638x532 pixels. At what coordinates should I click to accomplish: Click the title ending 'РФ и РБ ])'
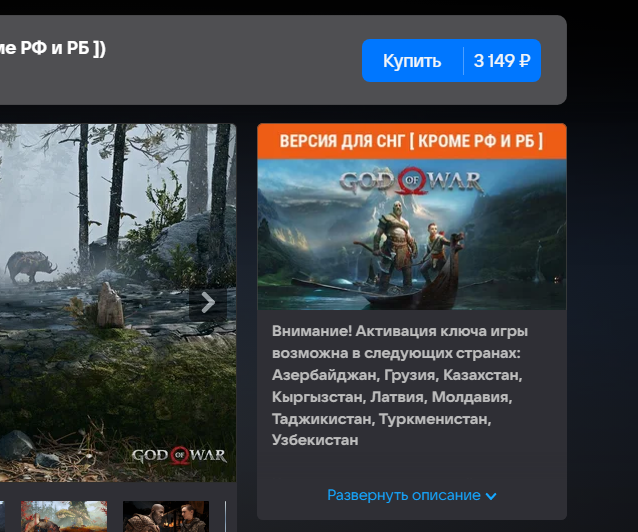[x=53, y=48]
